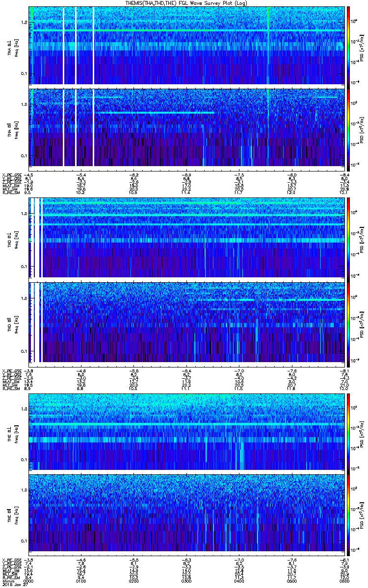Screen dimensions: 368x588
Task: Click the 0400 time tick label
Action: pos(238,581)
